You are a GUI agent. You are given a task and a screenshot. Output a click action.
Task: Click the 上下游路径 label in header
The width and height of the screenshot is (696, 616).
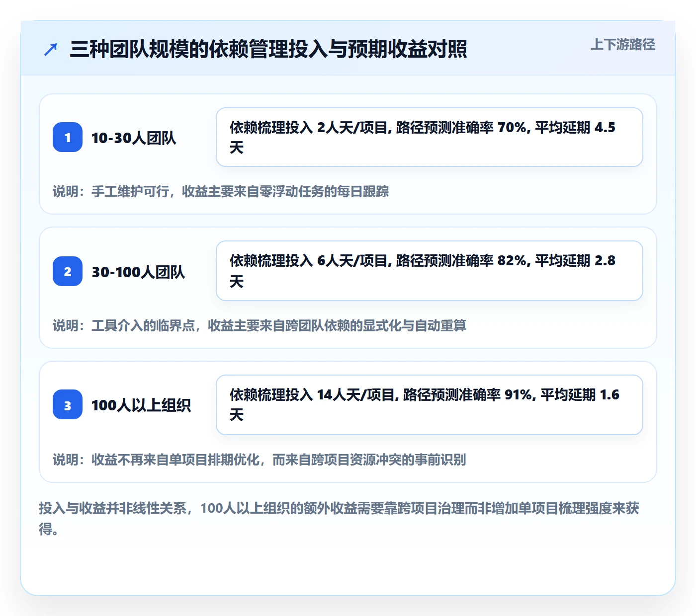[x=623, y=45]
